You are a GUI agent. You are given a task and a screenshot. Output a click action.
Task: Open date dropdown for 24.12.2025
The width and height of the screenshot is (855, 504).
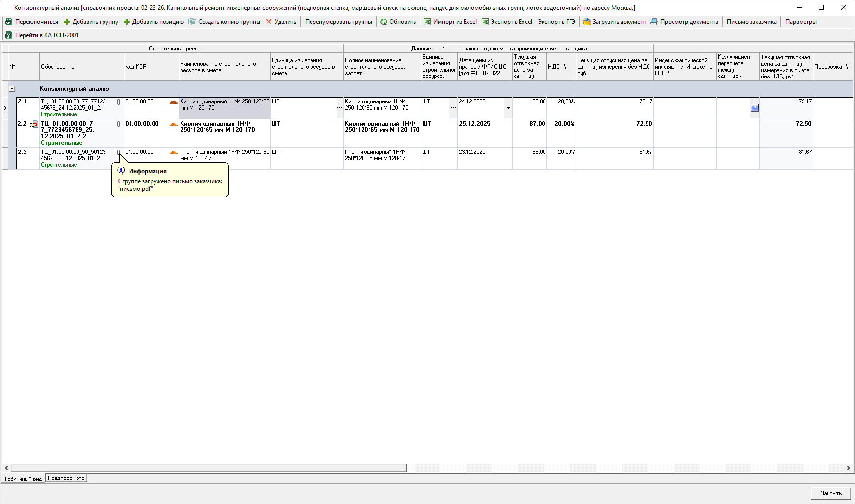pos(508,108)
